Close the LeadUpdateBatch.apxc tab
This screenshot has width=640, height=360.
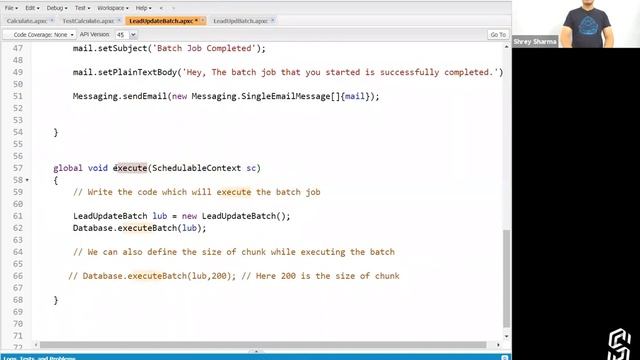pos(203,20)
